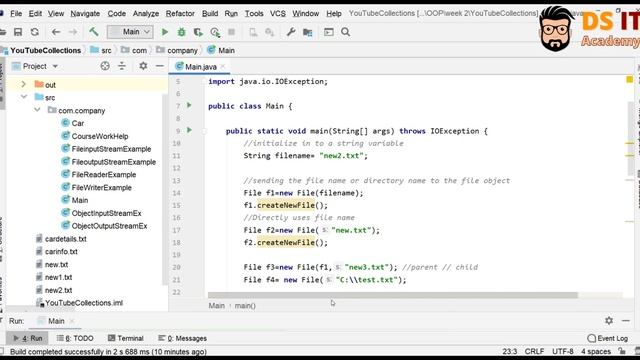Screen dimensions: 640x360
Task: Debug Main with the bug icon
Action: [x=182, y=32]
